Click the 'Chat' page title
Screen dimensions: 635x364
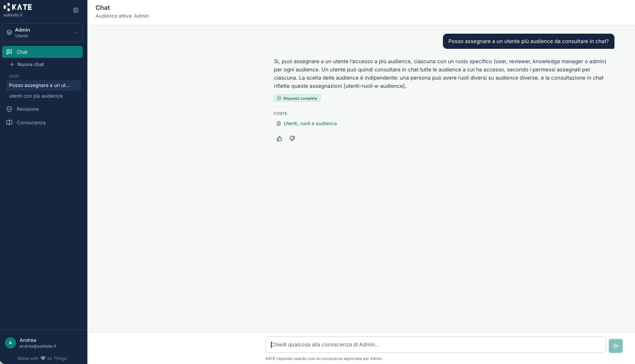(103, 8)
